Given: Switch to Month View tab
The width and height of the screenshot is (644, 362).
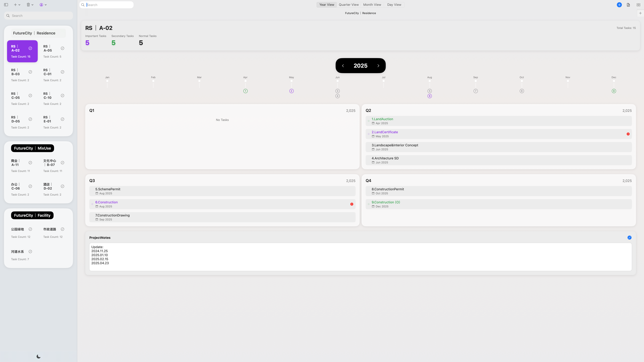Looking at the screenshot, I should (x=372, y=5).
